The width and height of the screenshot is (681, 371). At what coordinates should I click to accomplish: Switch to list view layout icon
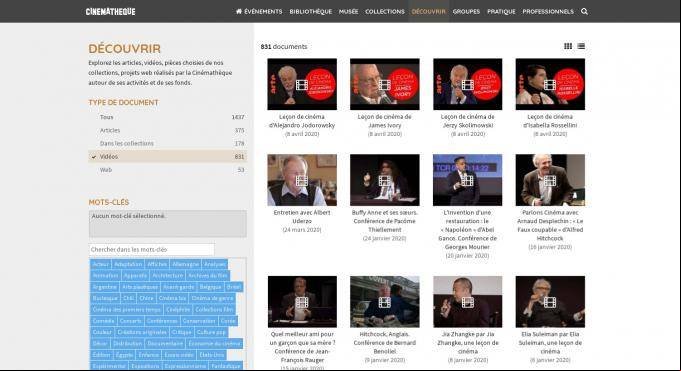581,46
